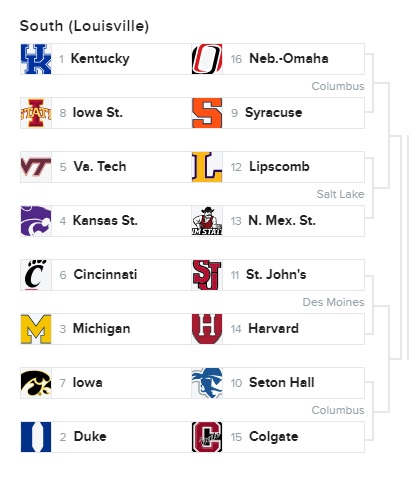Viewport: 414px width, 477px height.
Task: Click the Harvard shield logo
Action: (207, 329)
